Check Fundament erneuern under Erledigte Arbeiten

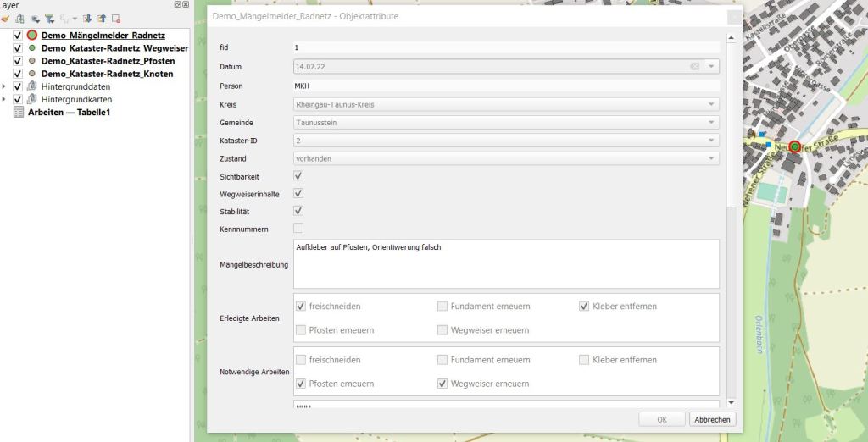pyautogui.click(x=442, y=306)
